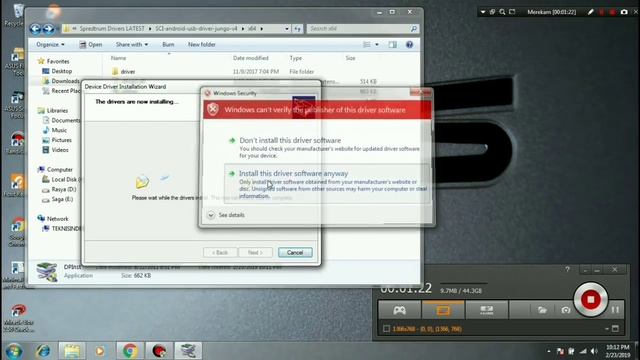Open Explorer help icon
The height and width of the screenshot is (360, 640).
click(409, 44)
